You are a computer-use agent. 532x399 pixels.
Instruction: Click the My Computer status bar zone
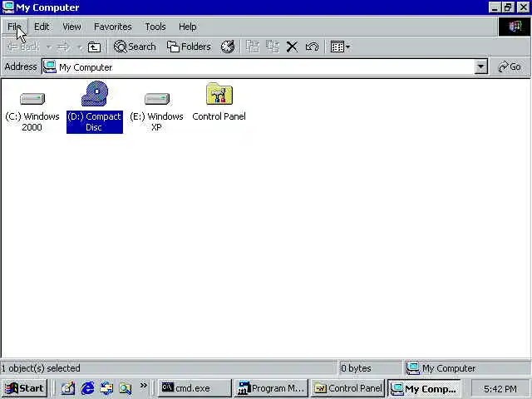tap(467, 368)
